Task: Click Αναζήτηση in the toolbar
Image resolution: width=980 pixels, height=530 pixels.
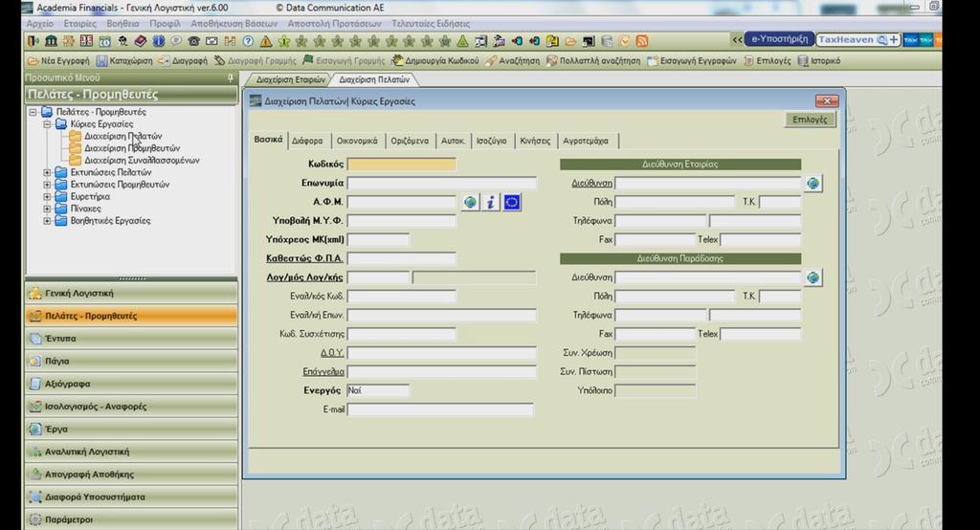Action: coord(513,60)
